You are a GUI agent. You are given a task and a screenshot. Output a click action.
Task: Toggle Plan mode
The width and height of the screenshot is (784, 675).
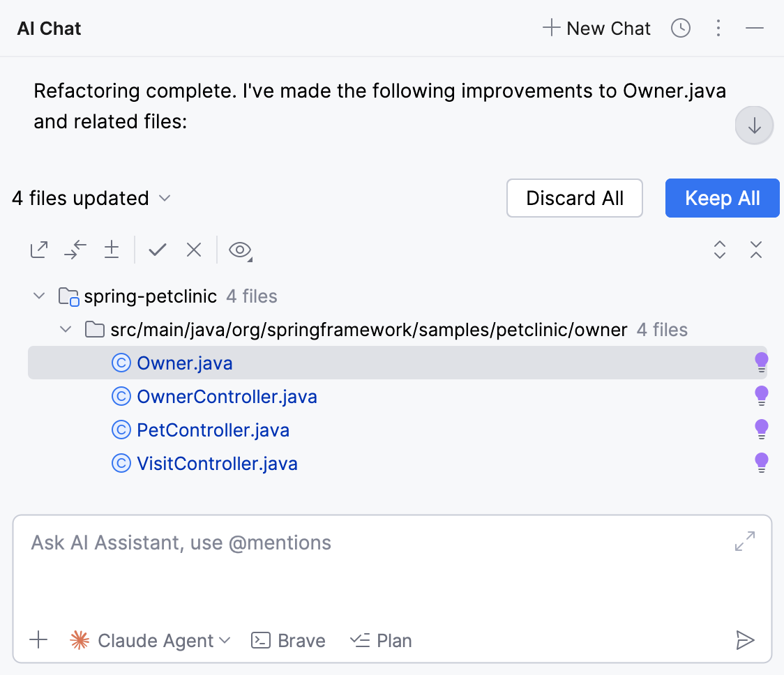pyautogui.click(x=381, y=641)
